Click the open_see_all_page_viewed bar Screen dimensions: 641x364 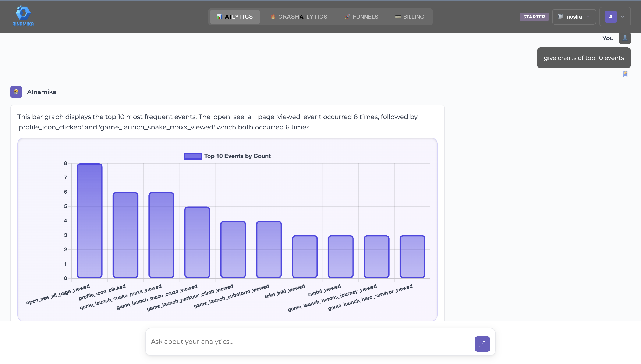click(89, 221)
